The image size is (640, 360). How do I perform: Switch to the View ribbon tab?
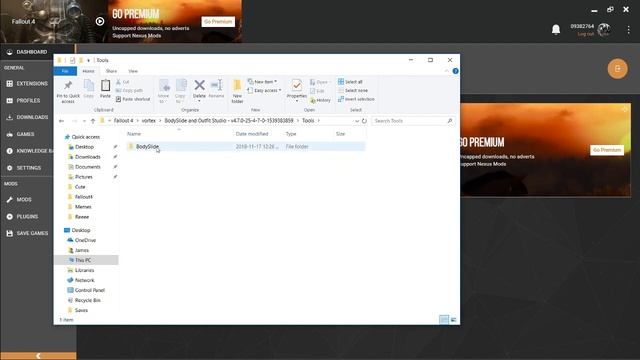133,71
